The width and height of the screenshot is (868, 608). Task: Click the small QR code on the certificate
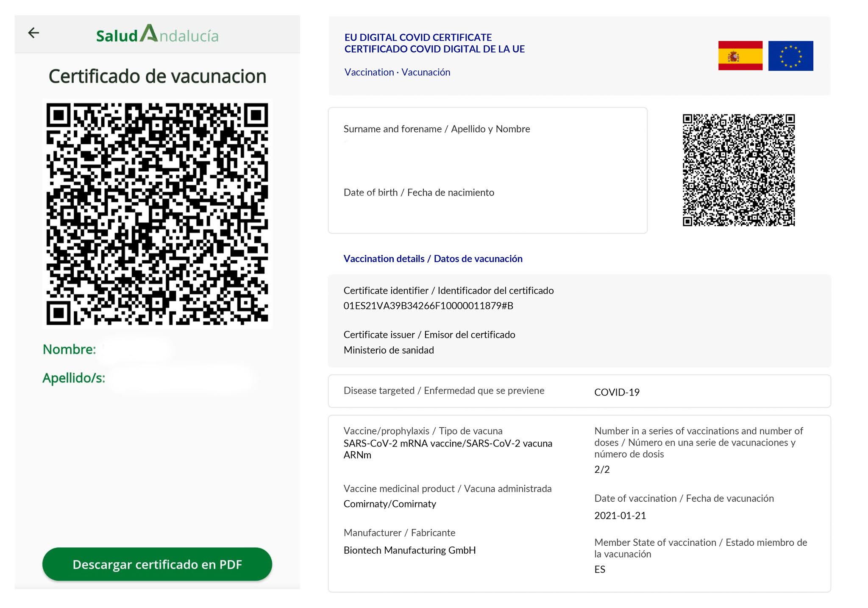click(739, 170)
